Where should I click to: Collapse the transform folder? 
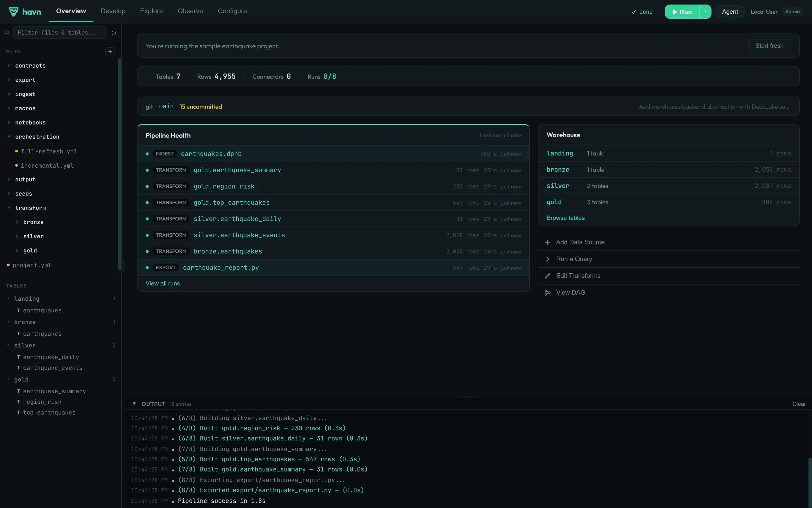point(9,208)
